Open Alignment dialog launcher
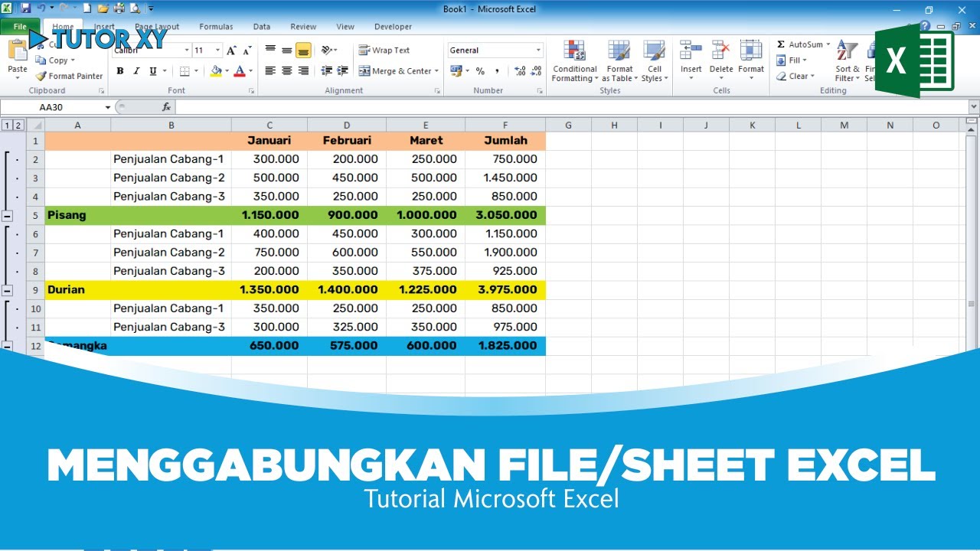 (437, 91)
